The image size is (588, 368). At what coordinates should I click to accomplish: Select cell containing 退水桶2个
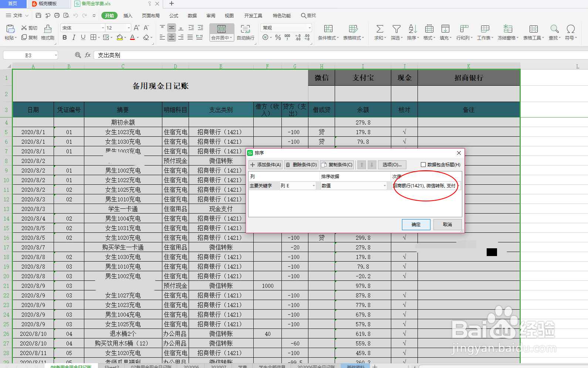click(x=123, y=334)
